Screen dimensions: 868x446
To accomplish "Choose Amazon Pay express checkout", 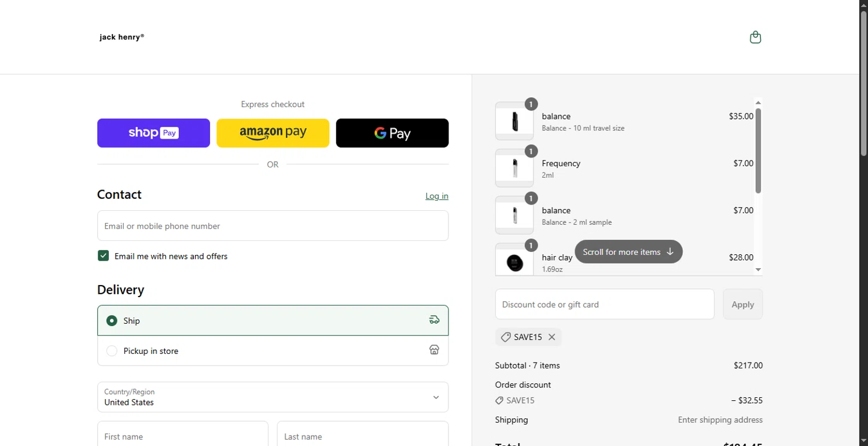I will (273, 133).
